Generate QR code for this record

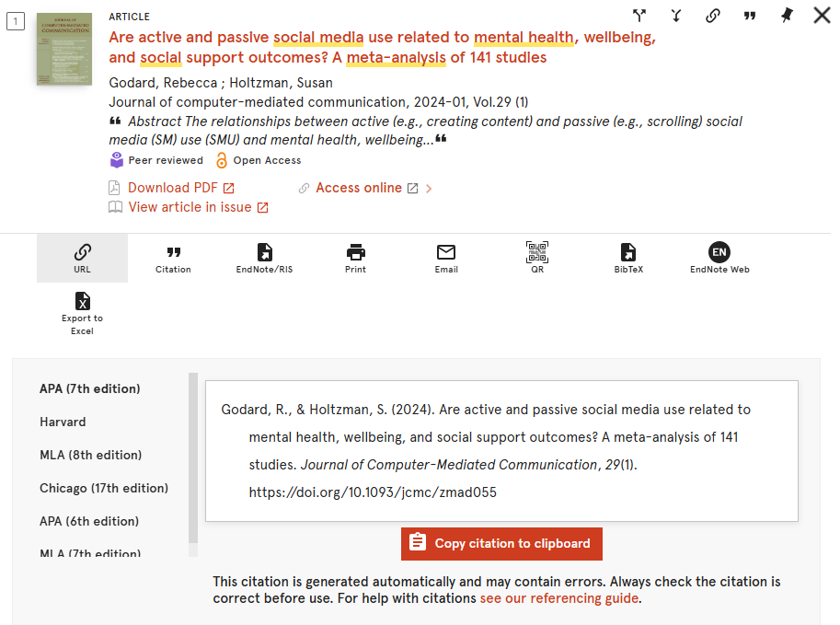pyautogui.click(x=537, y=259)
